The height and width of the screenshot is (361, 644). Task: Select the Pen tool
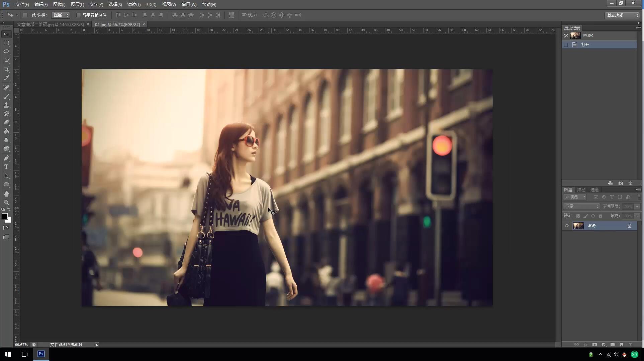click(6, 158)
